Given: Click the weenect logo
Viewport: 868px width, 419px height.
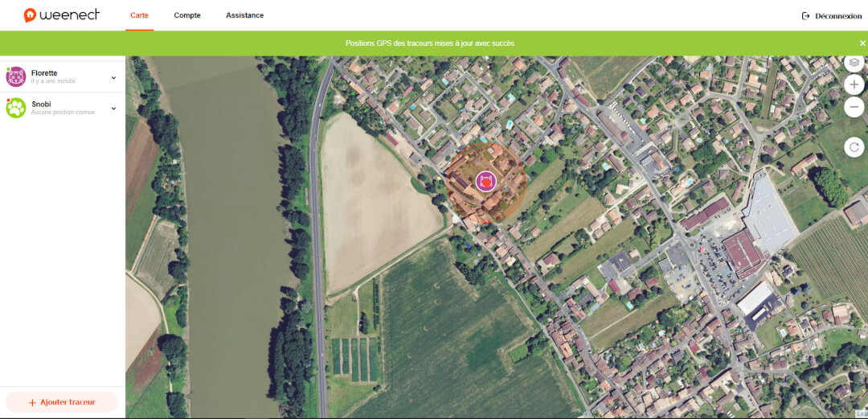Looking at the screenshot, I should (x=62, y=15).
